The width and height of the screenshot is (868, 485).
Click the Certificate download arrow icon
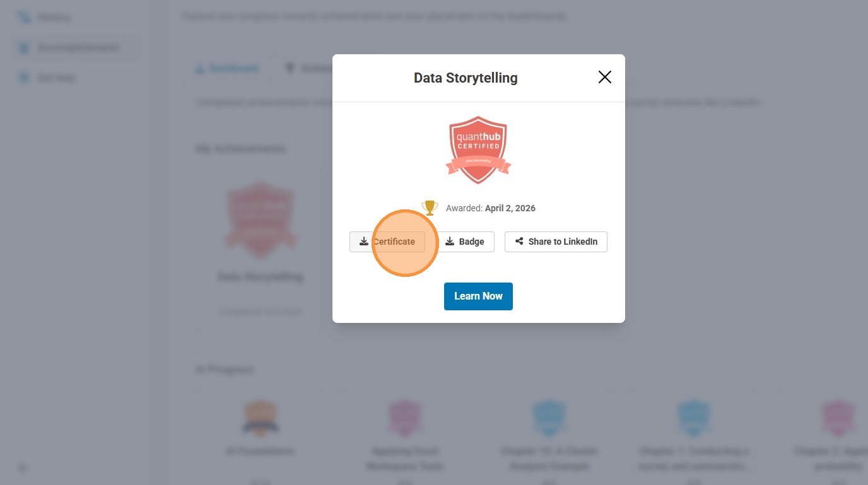(x=364, y=242)
